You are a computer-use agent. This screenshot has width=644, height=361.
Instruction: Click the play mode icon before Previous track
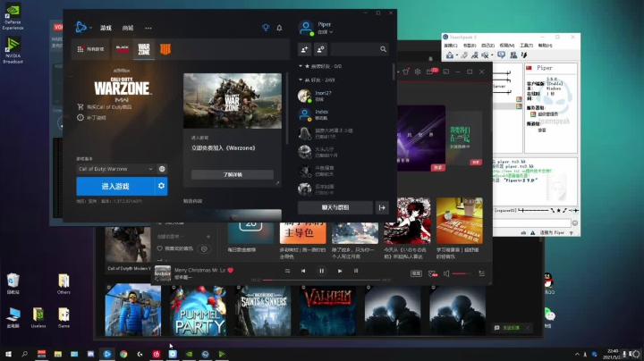(x=287, y=271)
